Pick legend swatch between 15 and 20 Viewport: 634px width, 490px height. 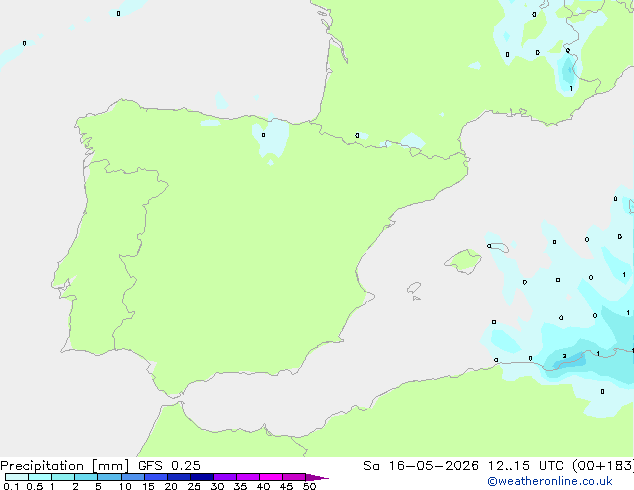click(155, 477)
